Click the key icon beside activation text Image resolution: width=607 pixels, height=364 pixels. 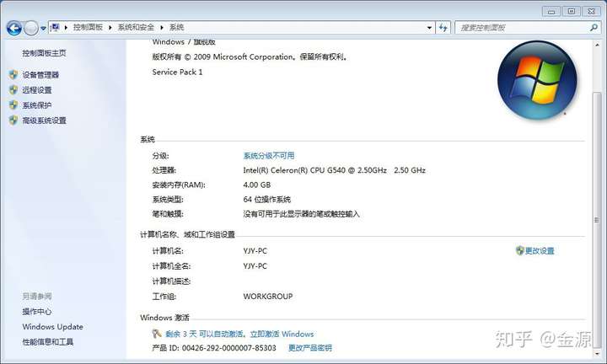click(157, 334)
